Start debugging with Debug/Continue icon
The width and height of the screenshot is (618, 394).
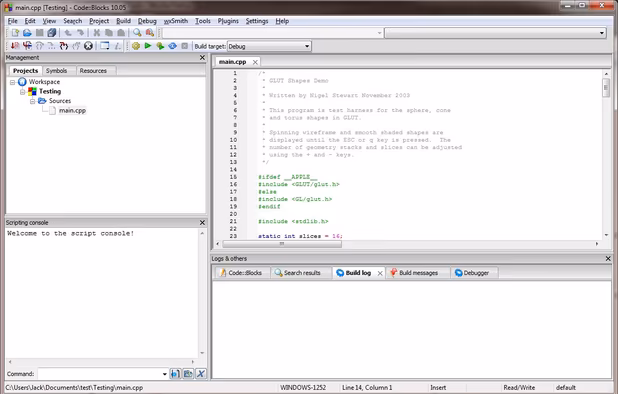(15, 46)
